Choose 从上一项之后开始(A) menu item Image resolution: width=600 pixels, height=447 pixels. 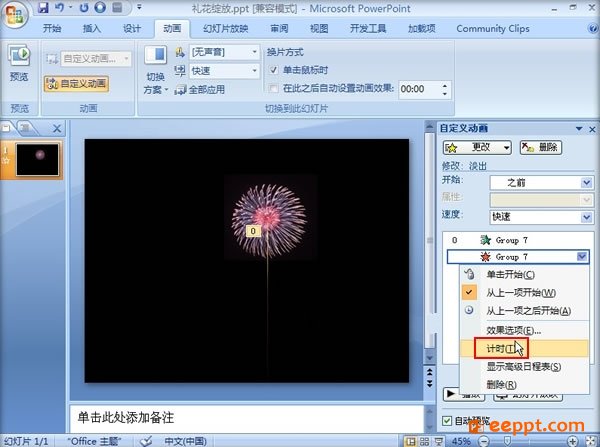pos(524,311)
